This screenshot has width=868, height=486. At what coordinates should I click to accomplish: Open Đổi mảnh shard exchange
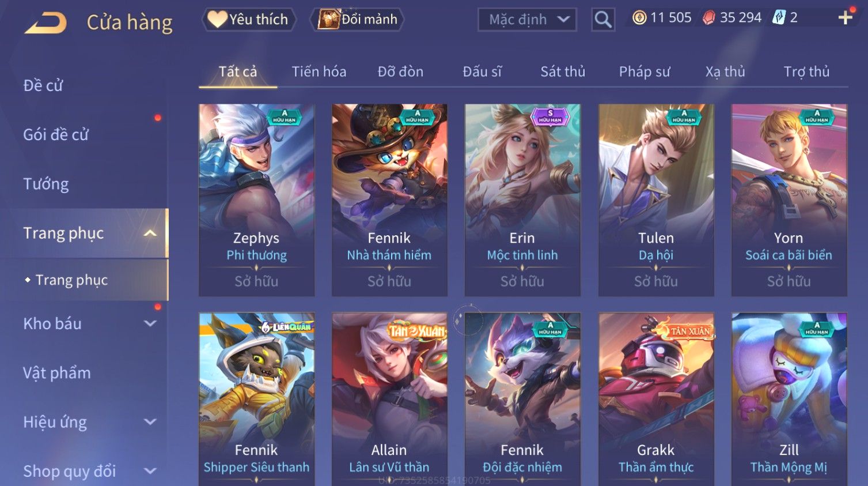point(357,19)
